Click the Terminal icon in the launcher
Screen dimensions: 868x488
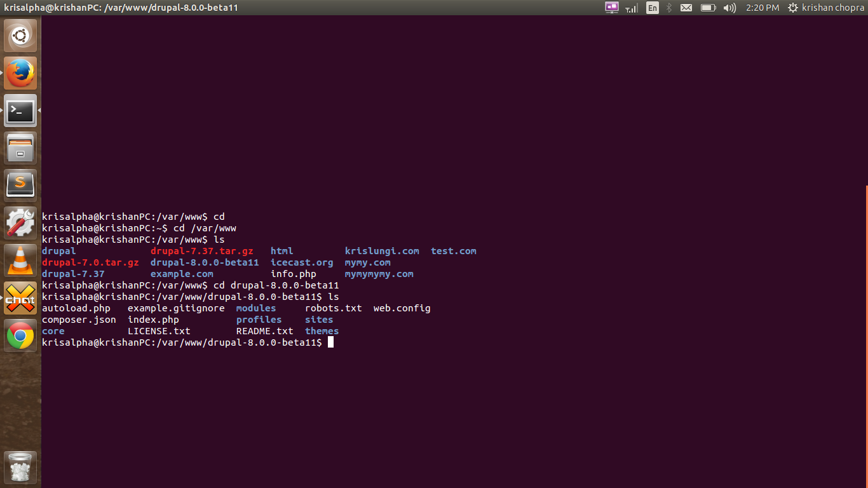tap(21, 111)
